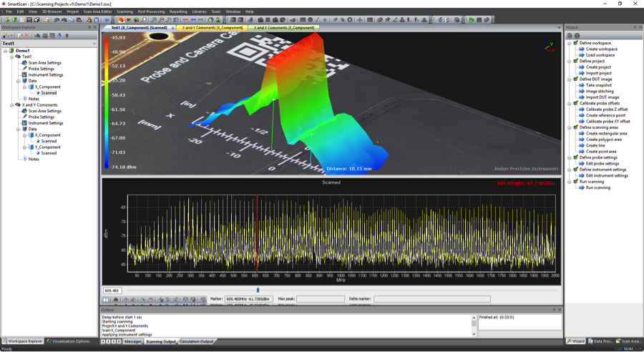The height and width of the screenshot is (352, 644).
Task: Collapse the X and Y Comonents project node
Action: coord(12,104)
